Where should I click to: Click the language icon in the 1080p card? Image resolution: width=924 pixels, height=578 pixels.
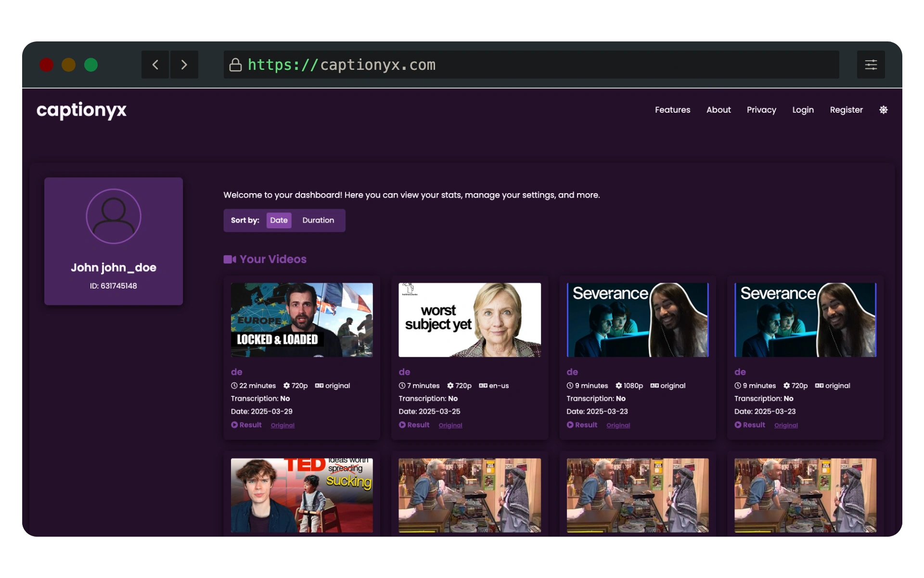654,386
